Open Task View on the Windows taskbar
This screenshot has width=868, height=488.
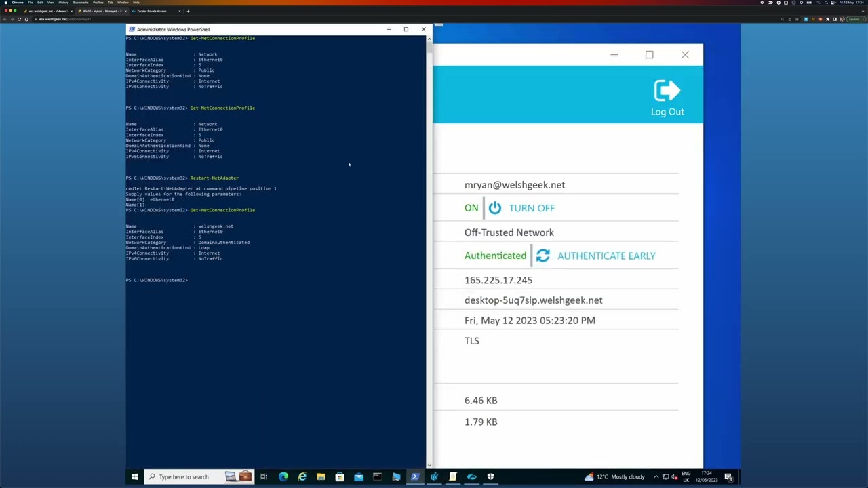[x=264, y=476]
